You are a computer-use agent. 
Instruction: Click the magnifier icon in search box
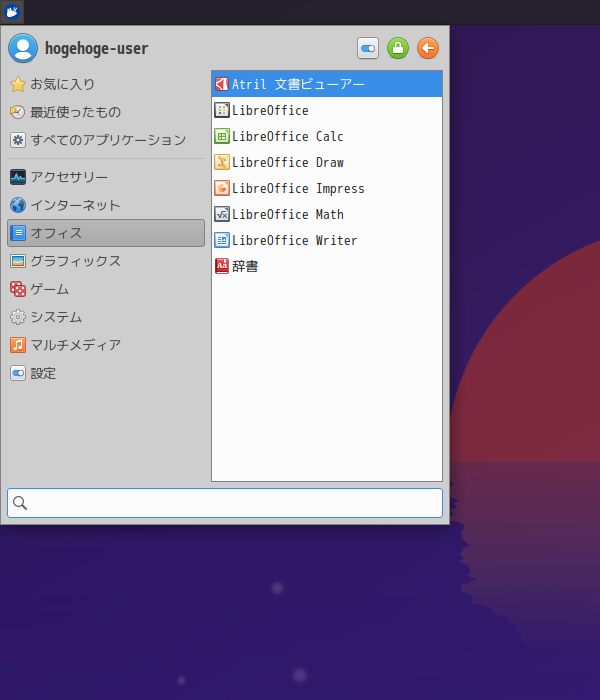coord(20,503)
